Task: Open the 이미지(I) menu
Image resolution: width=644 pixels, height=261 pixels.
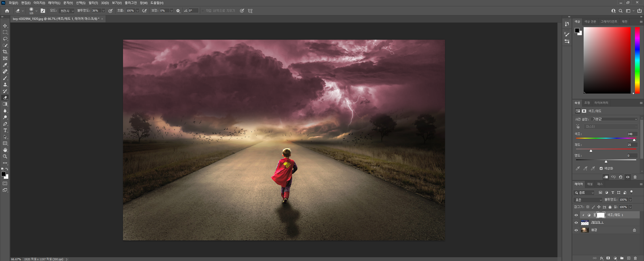Action: pyautogui.click(x=39, y=3)
